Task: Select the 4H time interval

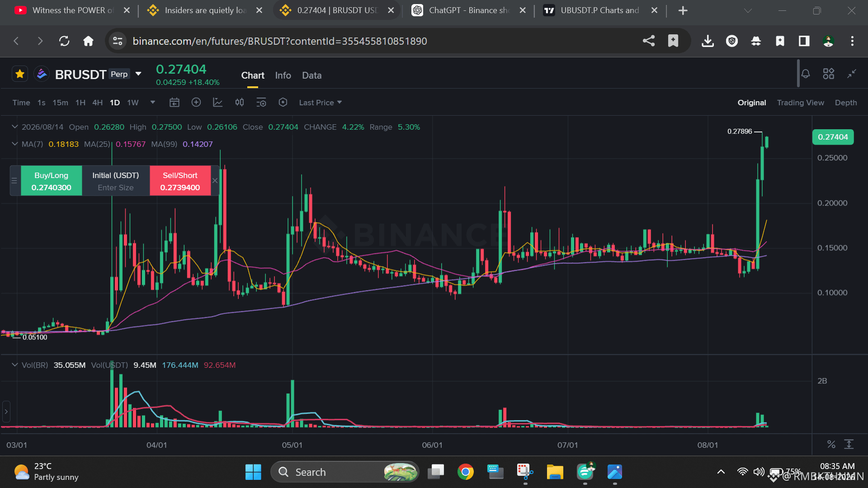Action: [x=98, y=103]
